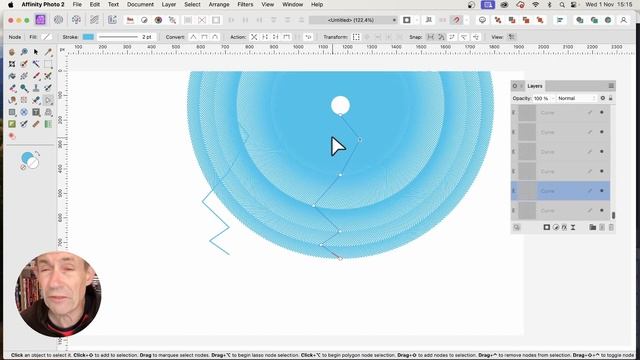The image size is (640, 360).
Task: Expand the Snapping options arrow
Action: (466, 20)
